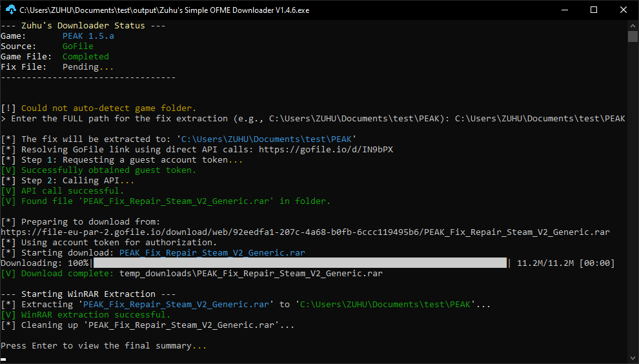
Task: Click the Fix File status 'Pending...'
Action: coord(88,67)
